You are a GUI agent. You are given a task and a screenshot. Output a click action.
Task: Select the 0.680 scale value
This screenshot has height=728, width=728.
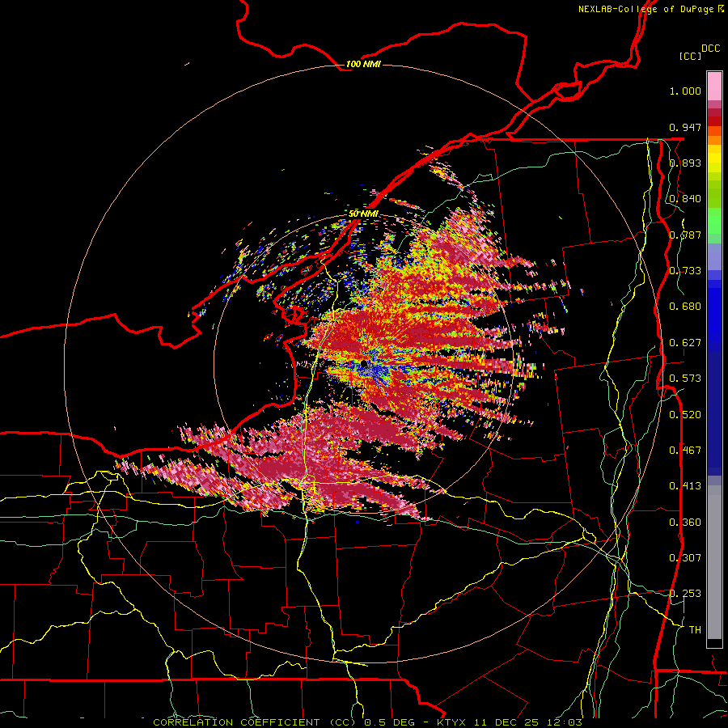pyautogui.click(x=685, y=307)
